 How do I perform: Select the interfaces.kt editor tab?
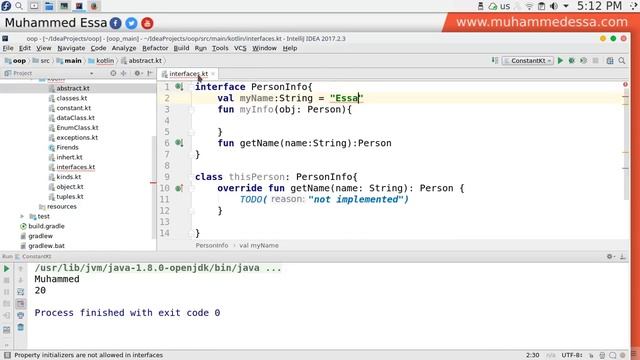(188, 74)
